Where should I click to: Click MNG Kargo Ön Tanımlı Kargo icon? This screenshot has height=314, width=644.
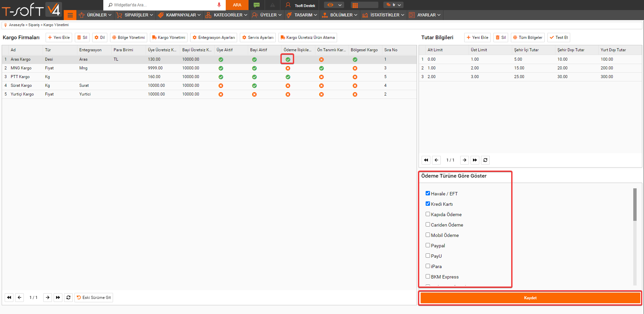pos(321,68)
